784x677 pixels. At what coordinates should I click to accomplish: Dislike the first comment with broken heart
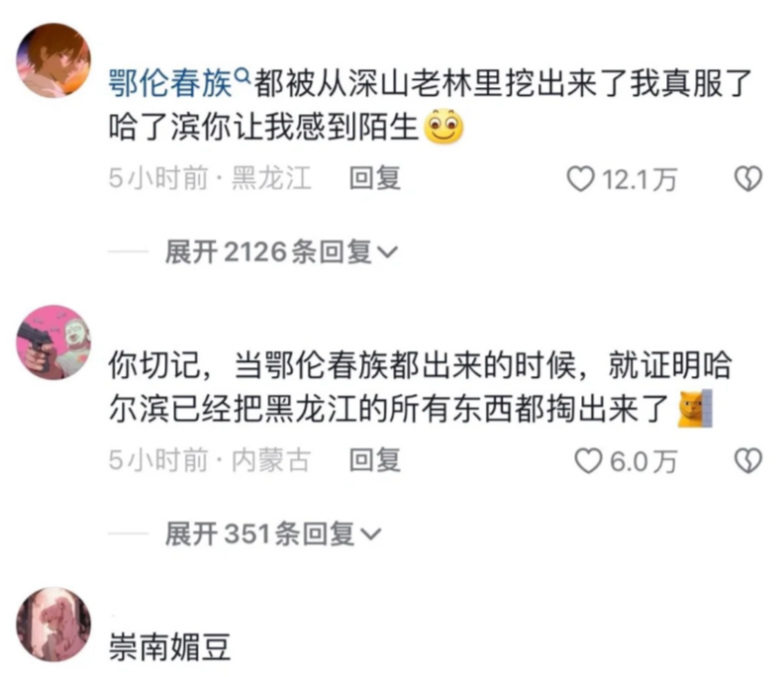(748, 179)
